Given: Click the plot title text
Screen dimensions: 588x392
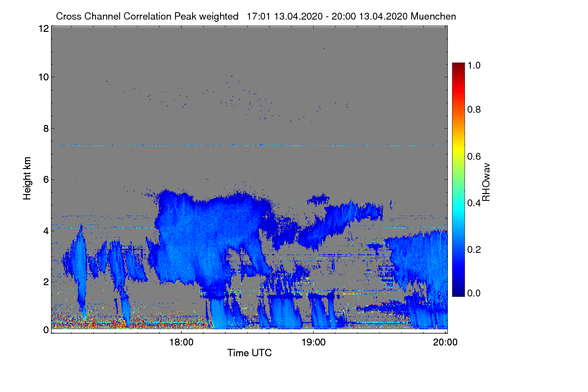Looking at the screenshot, I should [x=256, y=16].
